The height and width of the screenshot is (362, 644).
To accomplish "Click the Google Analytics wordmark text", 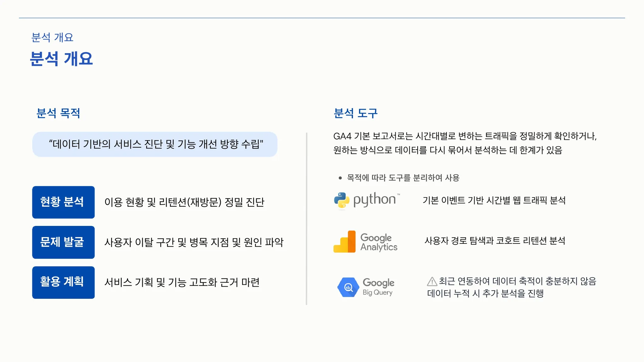I will click(x=379, y=242).
